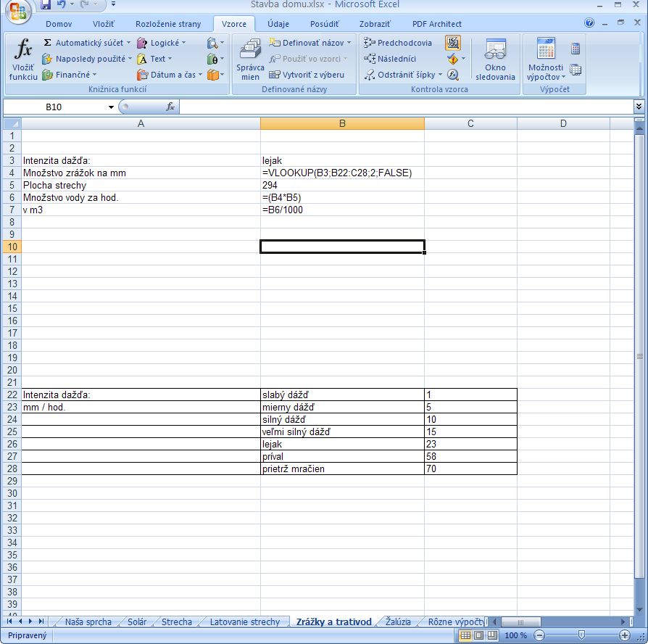The width and height of the screenshot is (648, 644).
Task: Open the Finančné functions dropdown
Action: (x=94, y=75)
